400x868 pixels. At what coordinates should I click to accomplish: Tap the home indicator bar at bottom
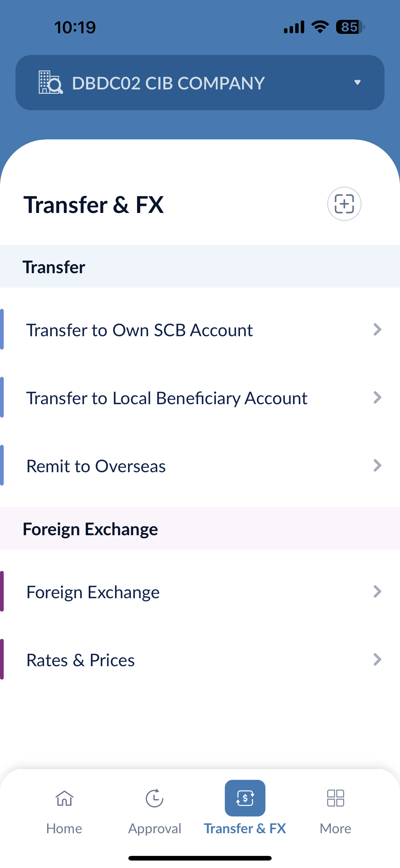[200, 858]
